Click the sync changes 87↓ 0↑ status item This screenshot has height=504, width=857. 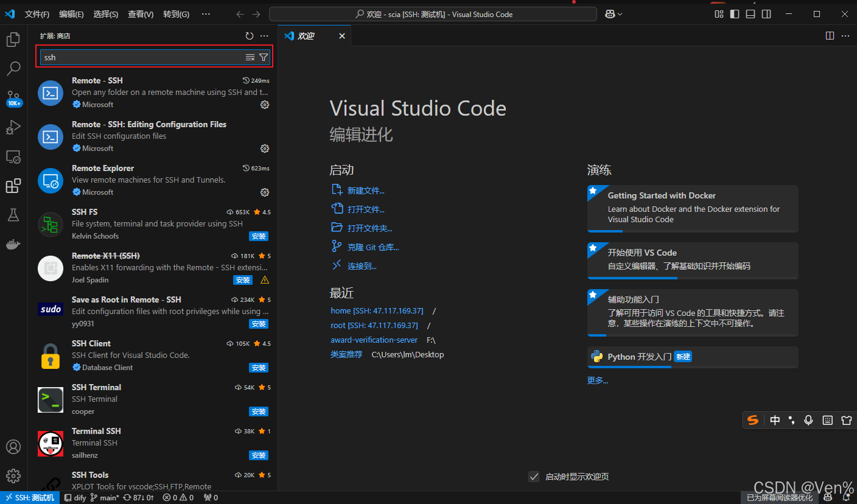pos(139,498)
